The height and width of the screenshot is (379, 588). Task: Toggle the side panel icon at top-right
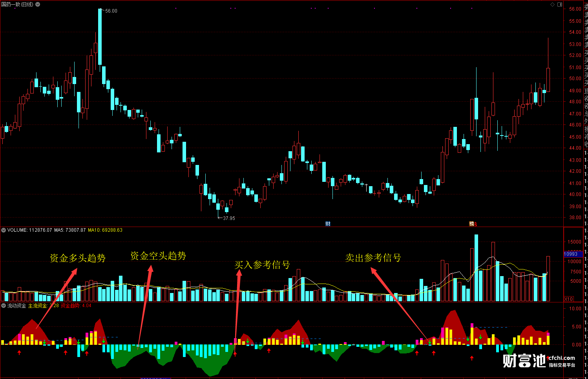560,5
